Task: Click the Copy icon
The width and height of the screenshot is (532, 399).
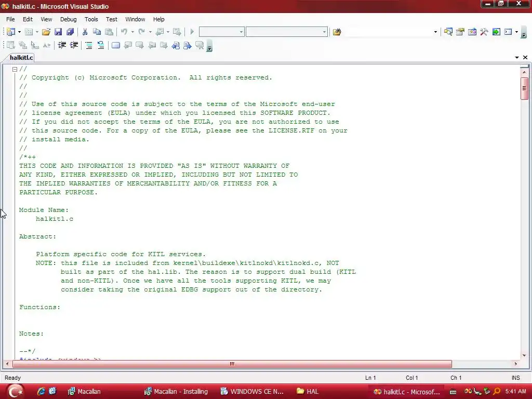Action: click(x=97, y=32)
